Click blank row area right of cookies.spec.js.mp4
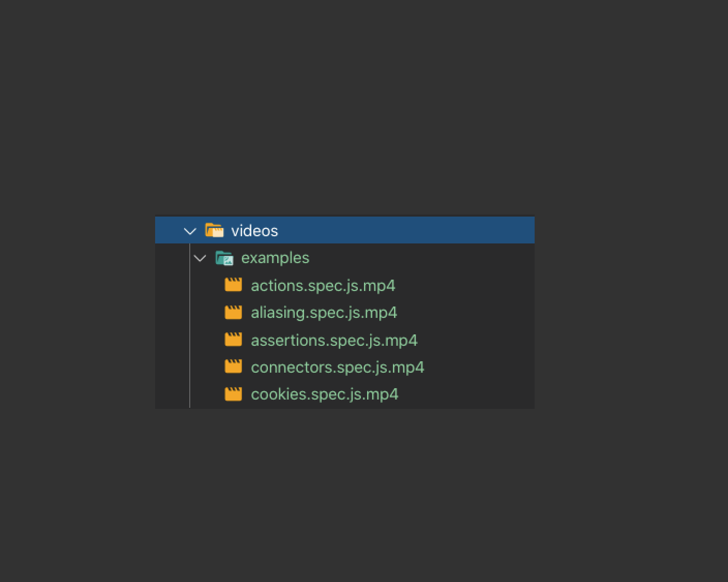 (x=465, y=394)
